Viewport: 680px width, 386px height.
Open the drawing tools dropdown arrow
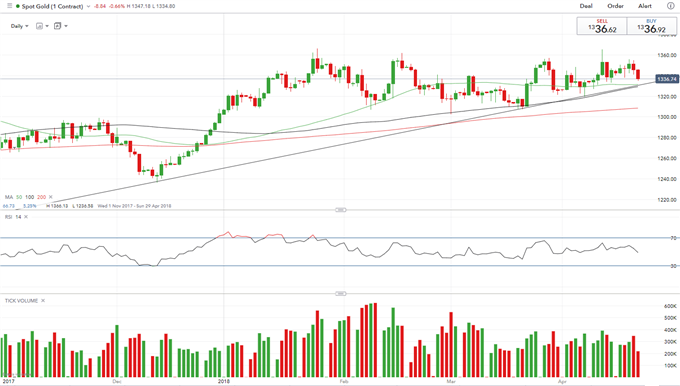click(66, 26)
